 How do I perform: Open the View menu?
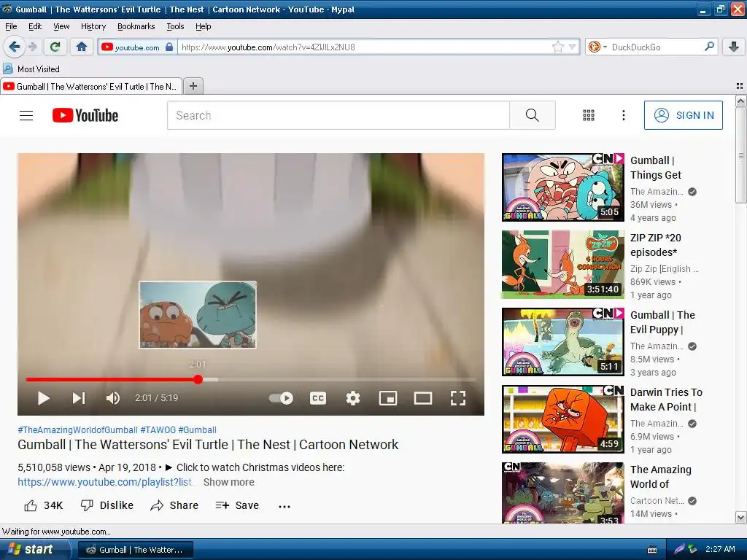[x=61, y=26]
